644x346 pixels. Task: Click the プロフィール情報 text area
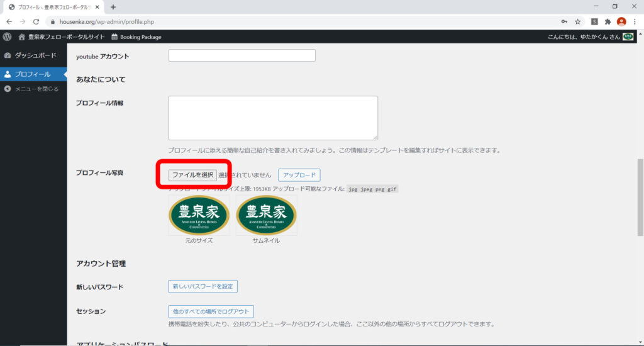point(273,118)
